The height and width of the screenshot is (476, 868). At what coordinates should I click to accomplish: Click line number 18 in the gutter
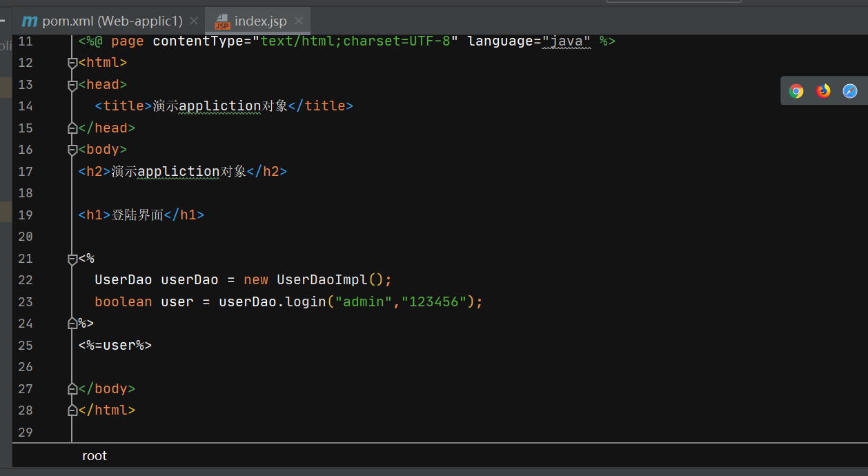pos(25,192)
